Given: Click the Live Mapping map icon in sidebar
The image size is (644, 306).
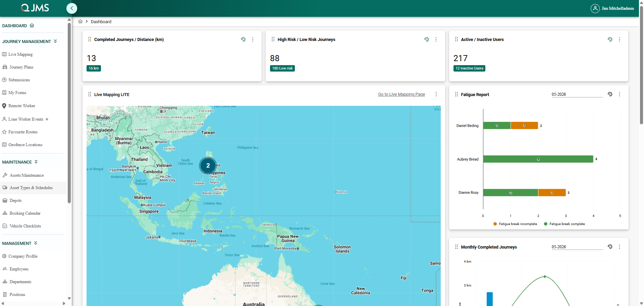Looking at the screenshot, I should pyautogui.click(x=4, y=54).
